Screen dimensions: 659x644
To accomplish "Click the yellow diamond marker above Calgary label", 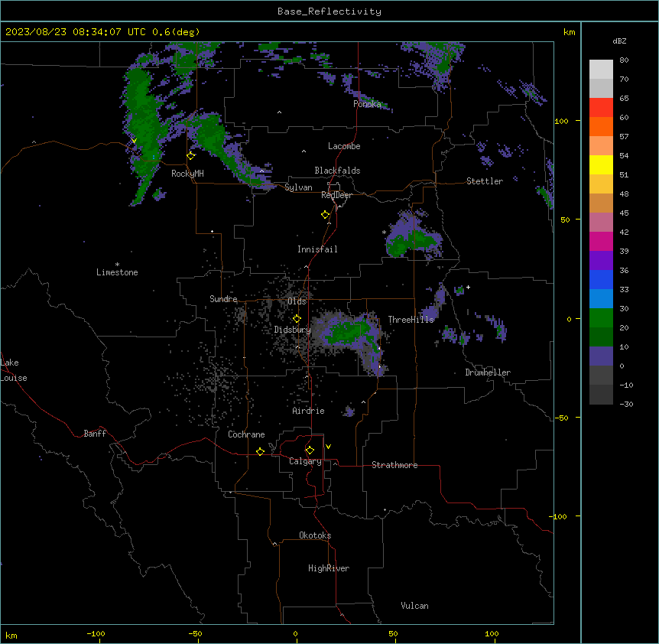I will click(x=310, y=450).
